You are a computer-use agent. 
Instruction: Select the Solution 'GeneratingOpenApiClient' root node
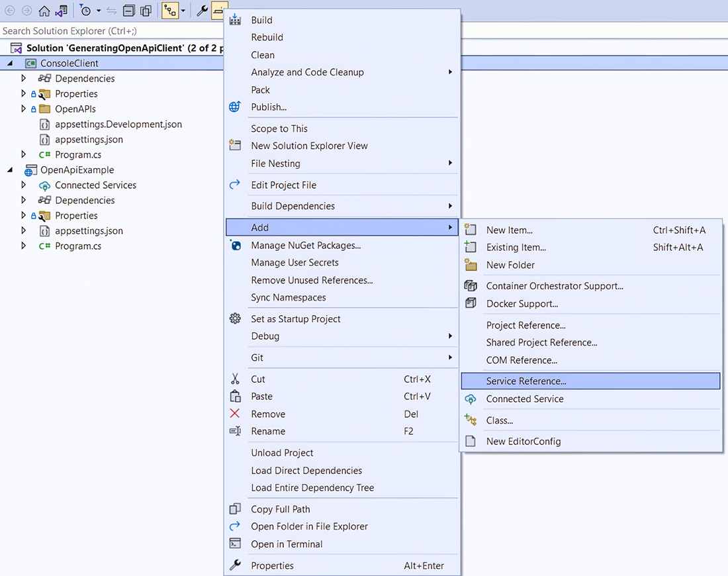click(x=124, y=48)
